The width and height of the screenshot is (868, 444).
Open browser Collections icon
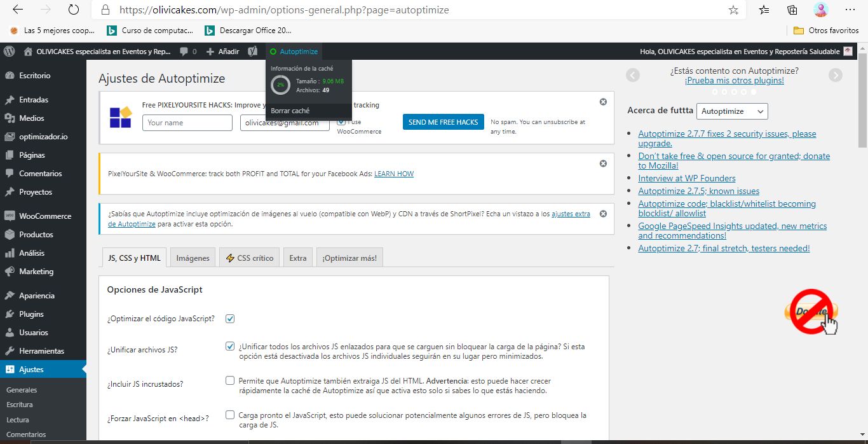(792, 10)
